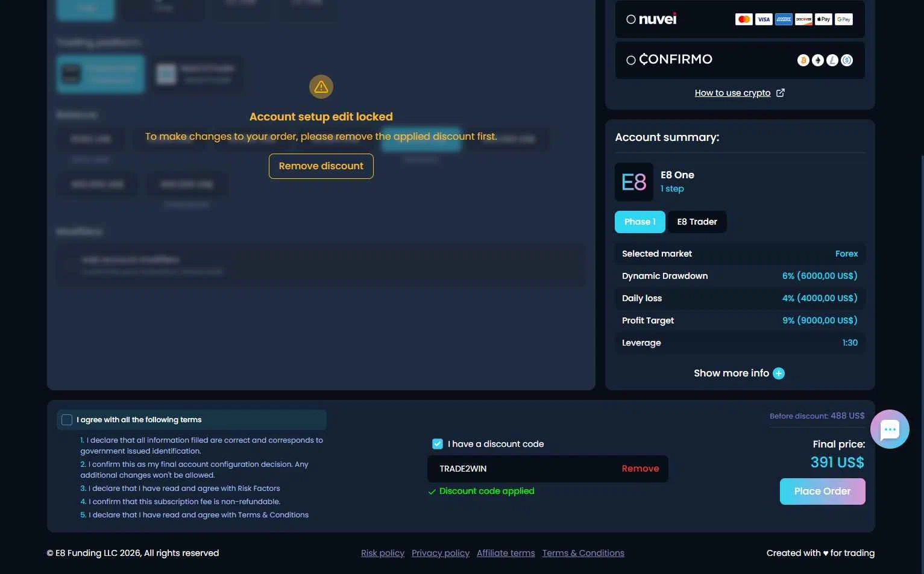The width and height of the screenshot is (924, 574).
Task: Click term 3 about Risk Factors
Action: pos(180,488)
